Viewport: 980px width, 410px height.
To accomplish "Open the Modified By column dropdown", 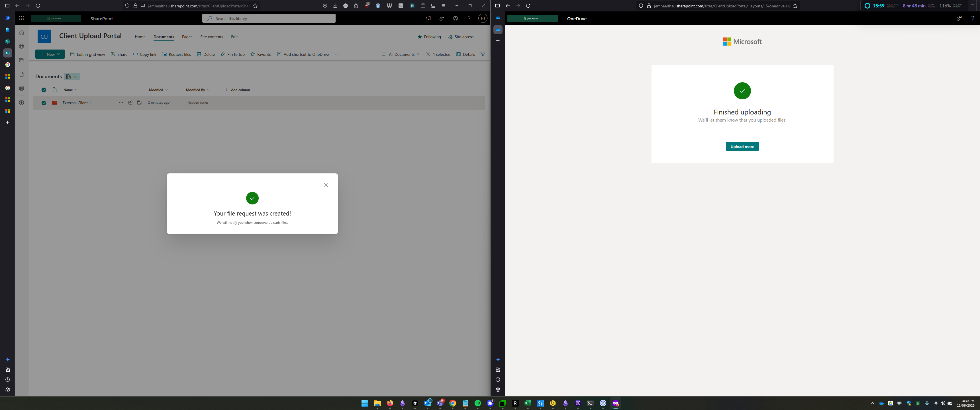I will click(x=198, y=90).
